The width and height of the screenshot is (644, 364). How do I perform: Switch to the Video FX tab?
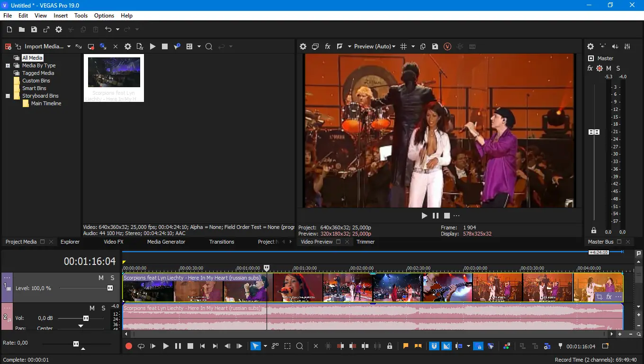tap(114, 242)
